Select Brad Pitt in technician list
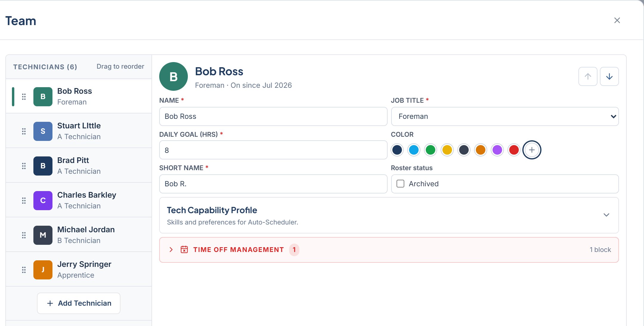The image size is (644, 326). pos(79,165)
